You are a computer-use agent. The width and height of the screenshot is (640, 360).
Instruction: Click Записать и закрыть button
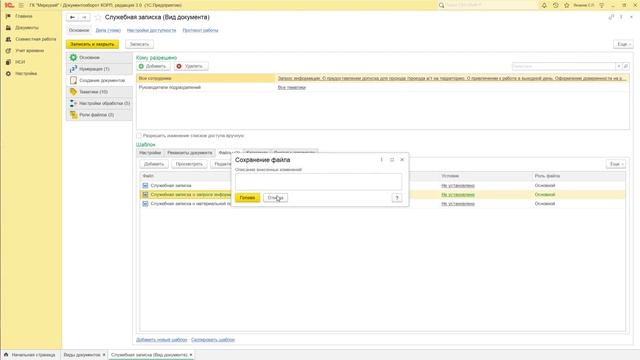[92, 44]
